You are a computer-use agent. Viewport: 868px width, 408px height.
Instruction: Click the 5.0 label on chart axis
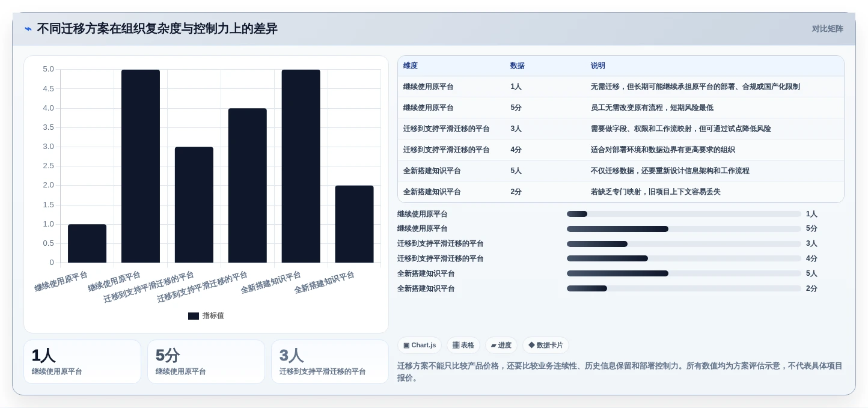(x=49, y=69)
